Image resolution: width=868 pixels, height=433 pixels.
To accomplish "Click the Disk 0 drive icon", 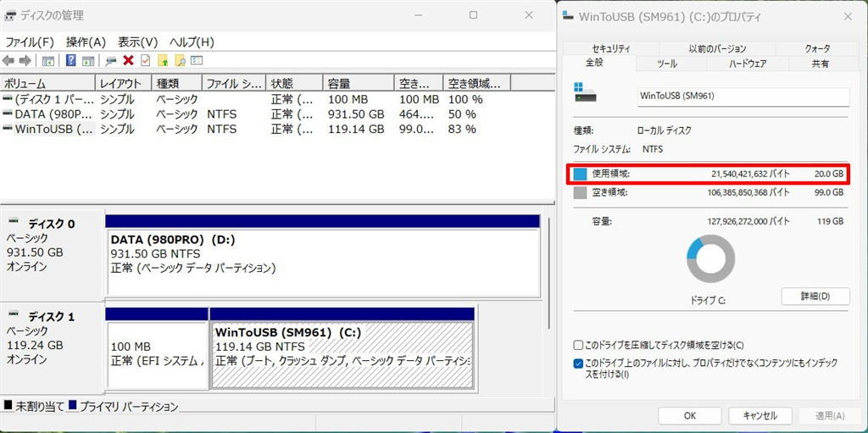I will pyautogui.click(x=14, y=222).
